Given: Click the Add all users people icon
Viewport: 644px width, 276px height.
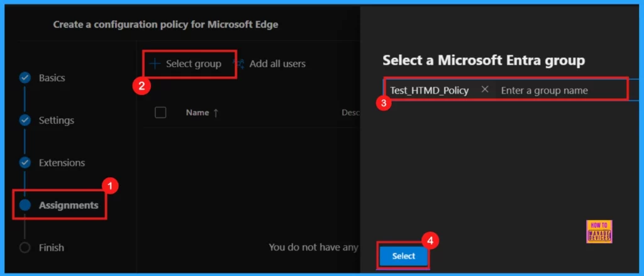Looking at the screenshot, I should click(238, 63).
